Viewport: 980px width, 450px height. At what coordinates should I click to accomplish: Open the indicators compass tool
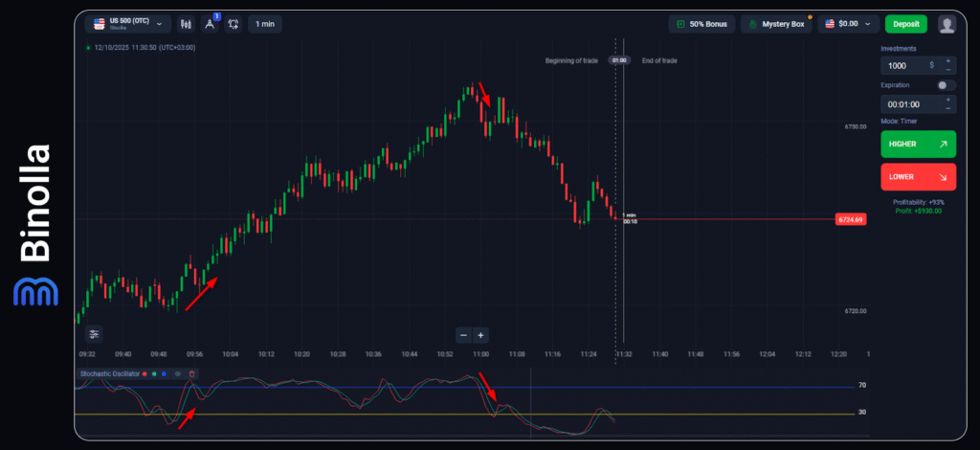(210, 24)
